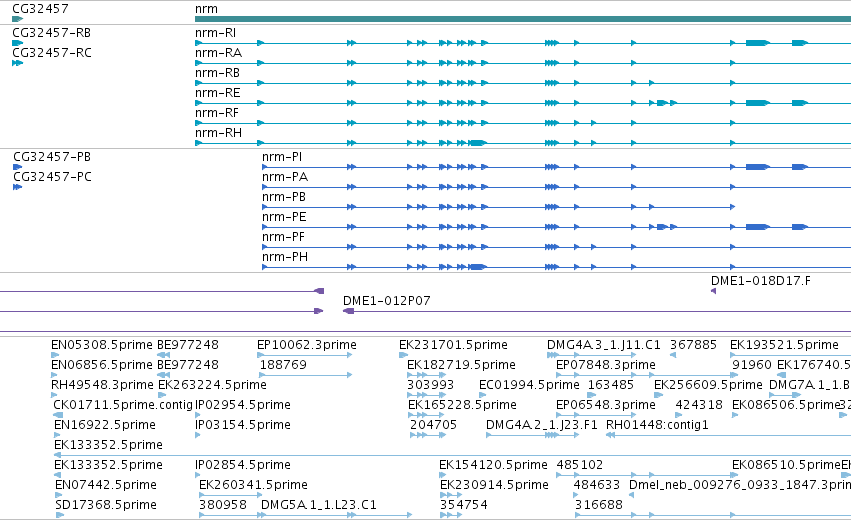Select EST IP02954.5prime
This screenshot has width=851, height=520.
point(243,405)
